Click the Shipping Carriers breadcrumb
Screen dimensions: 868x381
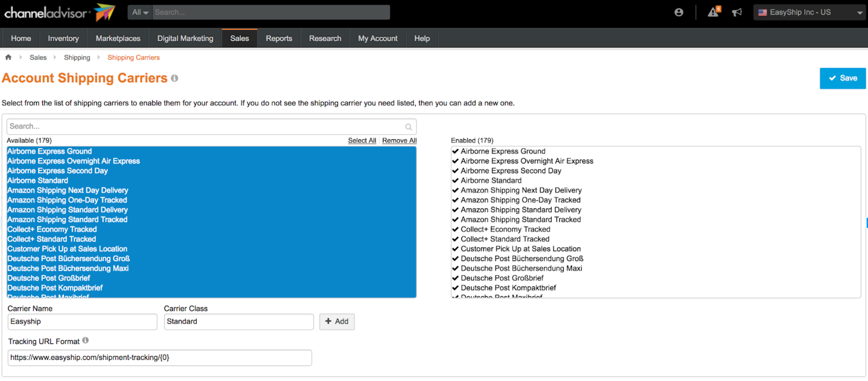(133, 58)
